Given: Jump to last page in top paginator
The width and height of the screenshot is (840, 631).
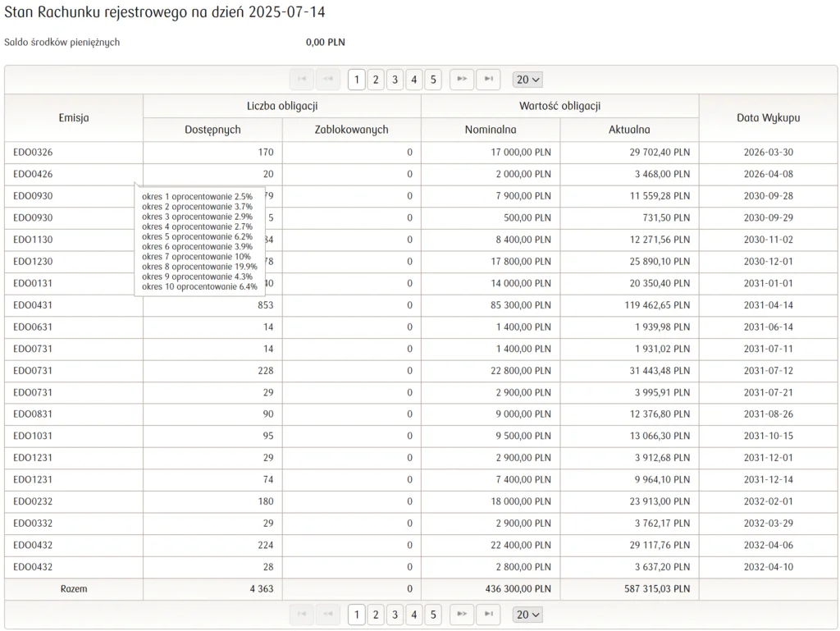Looking at the screenshot, I should 488,80.
